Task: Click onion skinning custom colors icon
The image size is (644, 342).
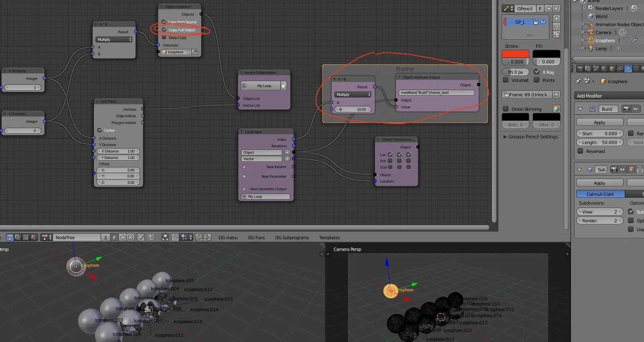Action: coord(556,109)
